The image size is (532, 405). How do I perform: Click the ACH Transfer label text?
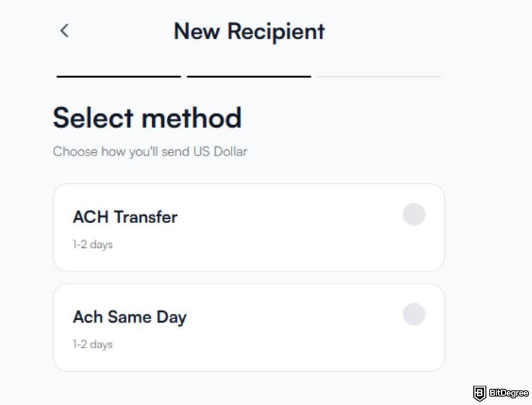tap(125, 216)
